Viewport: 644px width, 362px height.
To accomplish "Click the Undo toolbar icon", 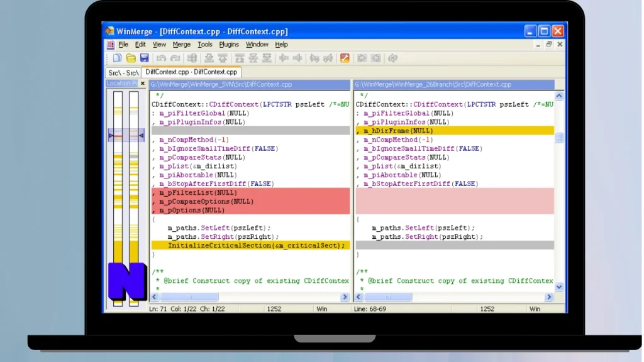I will (161, 58).
